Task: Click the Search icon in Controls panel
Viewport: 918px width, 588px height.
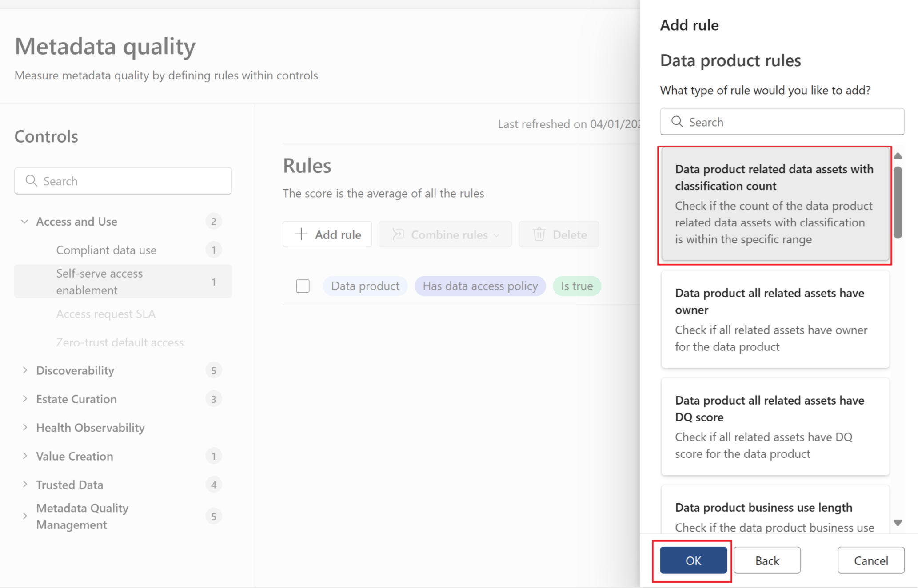Action: tap(32, 181)
